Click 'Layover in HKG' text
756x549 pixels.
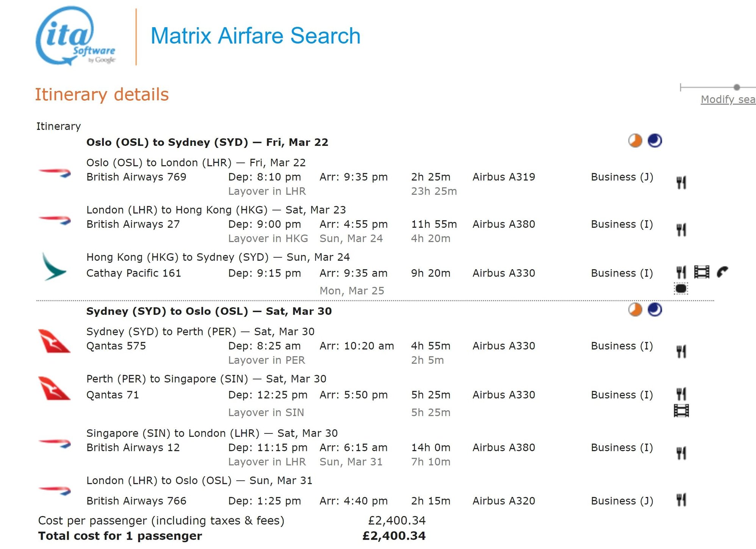point(268,239)
